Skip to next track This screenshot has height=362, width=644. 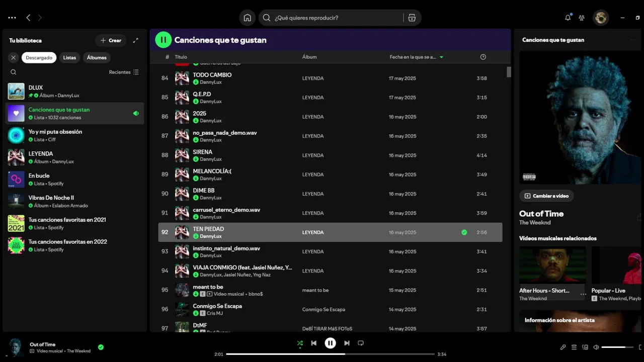coord(347,343)
